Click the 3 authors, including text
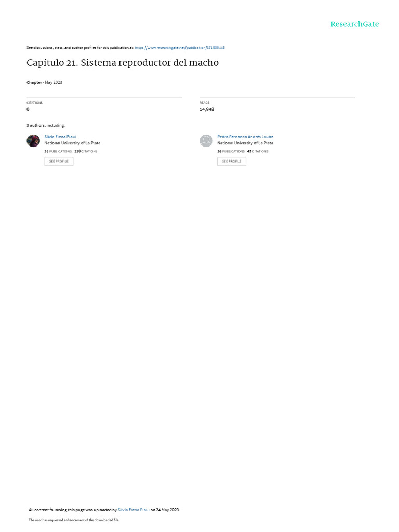 (46, 126)
